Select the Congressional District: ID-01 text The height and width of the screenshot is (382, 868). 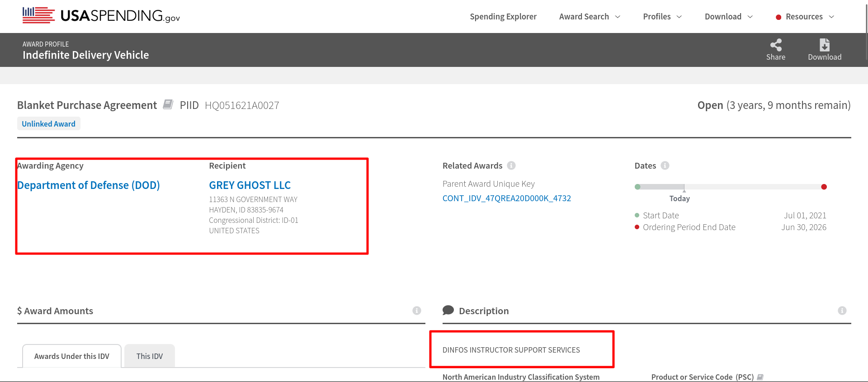(x=254, y=220)
